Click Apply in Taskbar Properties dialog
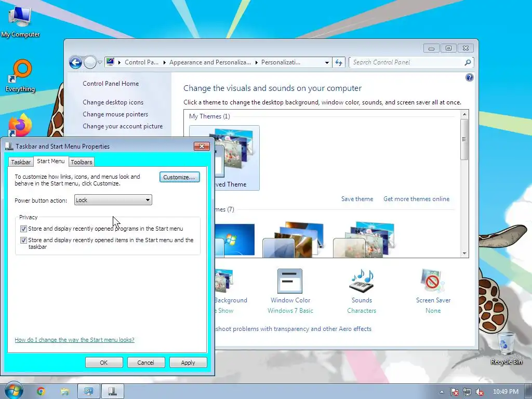The image size is (532, 399). (188, 362)
